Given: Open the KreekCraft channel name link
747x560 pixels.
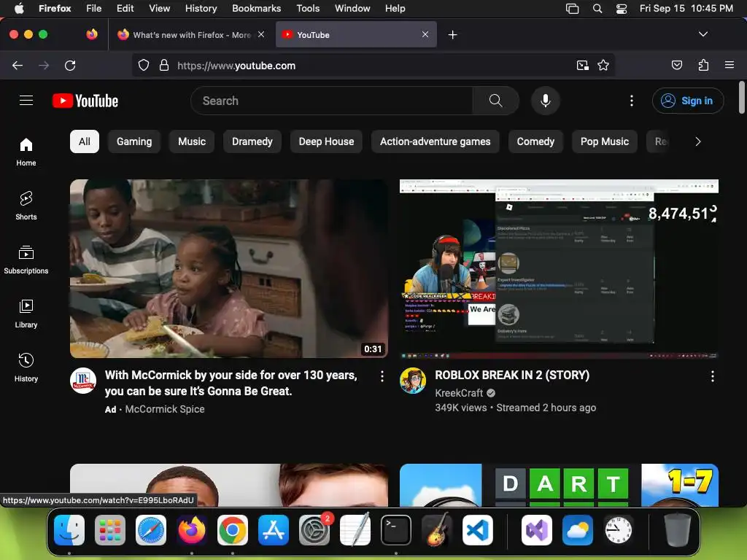Looking at the screenshot, I should pyautogui.click(x=459, y=393).
